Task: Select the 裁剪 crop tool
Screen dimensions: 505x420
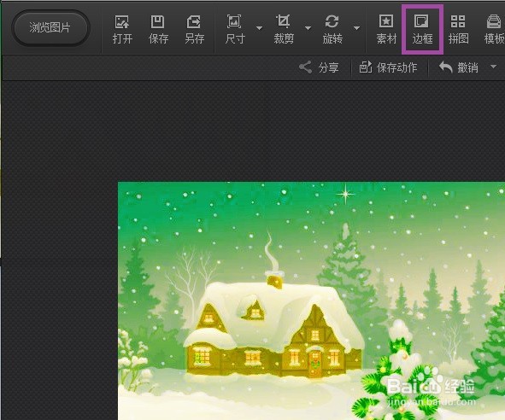Action: tap(284, 29)
